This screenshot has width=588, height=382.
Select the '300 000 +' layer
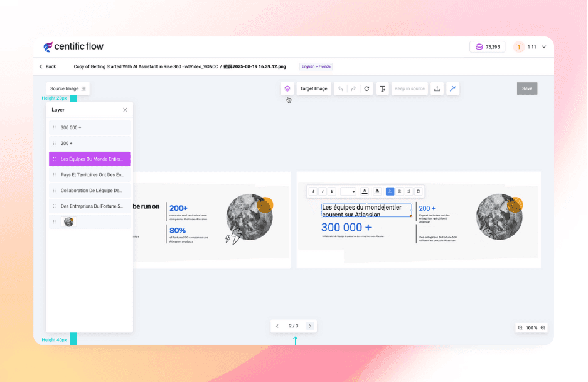90,127
